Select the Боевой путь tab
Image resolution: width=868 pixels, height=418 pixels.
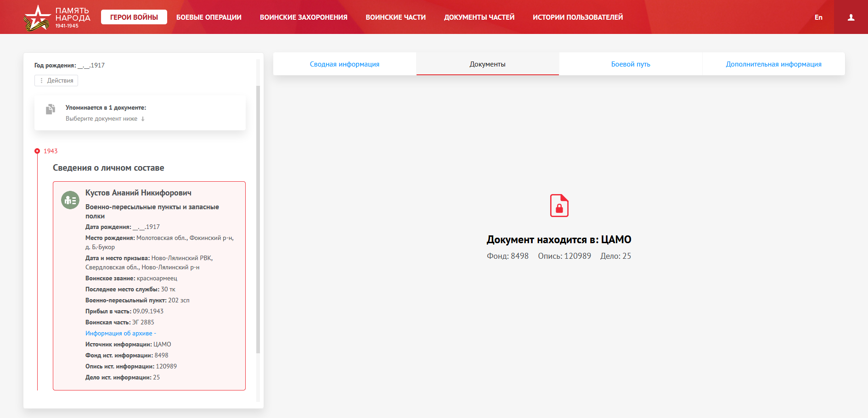pos(630,64)
